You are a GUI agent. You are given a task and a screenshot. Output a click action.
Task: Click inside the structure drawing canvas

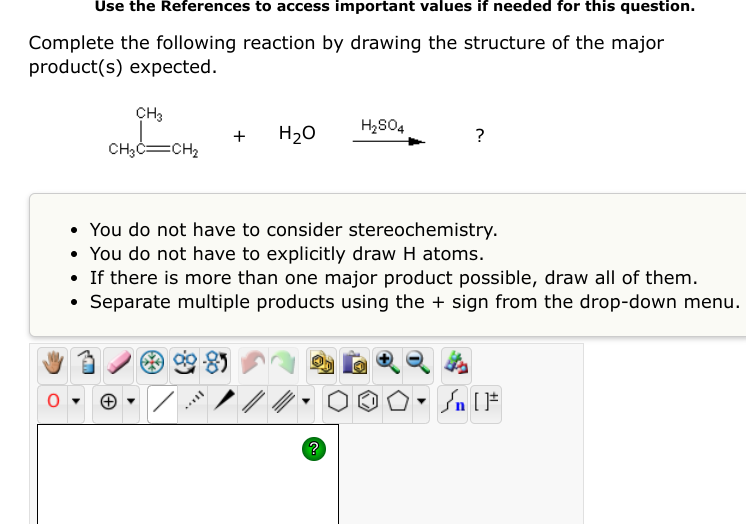tap(188, 475)
